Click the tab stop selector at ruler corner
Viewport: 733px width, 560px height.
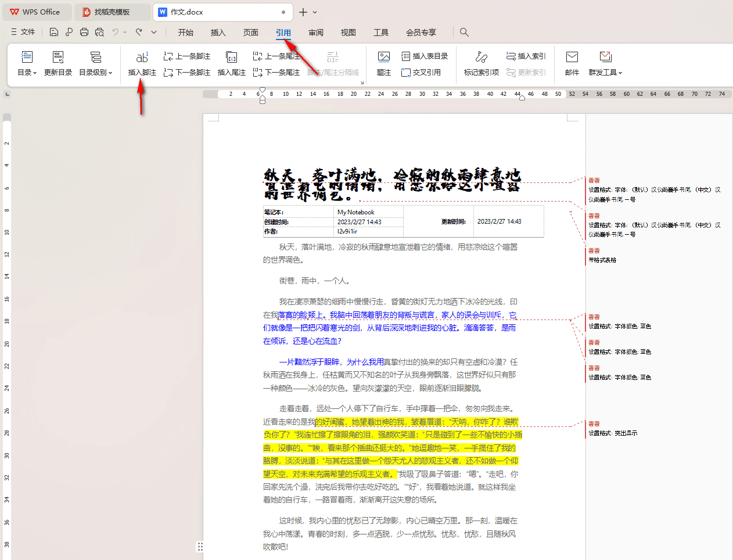[x=7, y=94]
